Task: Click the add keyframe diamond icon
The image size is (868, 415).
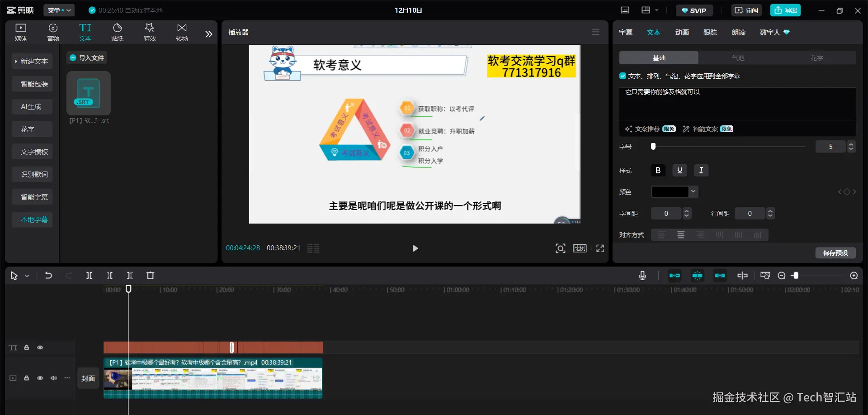Action: pyautogui.click(x=847, y=192)
